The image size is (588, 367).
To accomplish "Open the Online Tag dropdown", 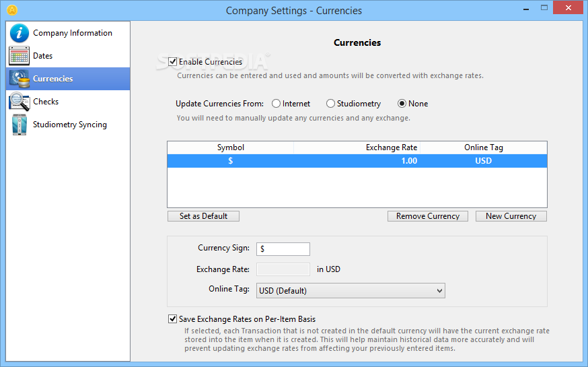I will [x=351, y=291].
